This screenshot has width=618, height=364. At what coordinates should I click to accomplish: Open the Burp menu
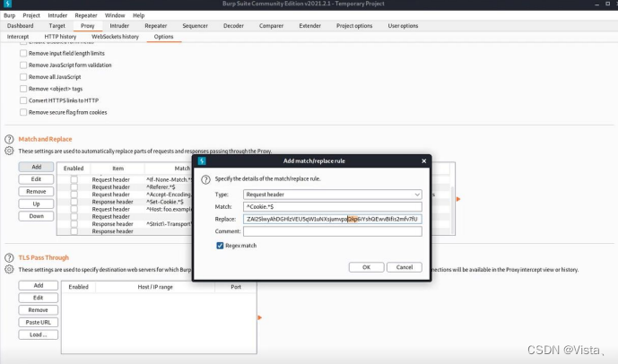click(10, 15)
